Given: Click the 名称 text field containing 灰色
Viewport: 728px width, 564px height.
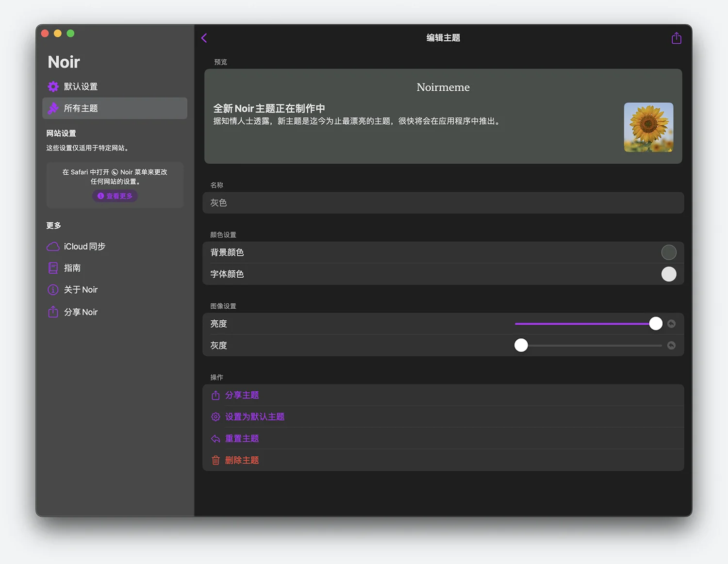Looking at the screenshot, I should pos(443,203).
